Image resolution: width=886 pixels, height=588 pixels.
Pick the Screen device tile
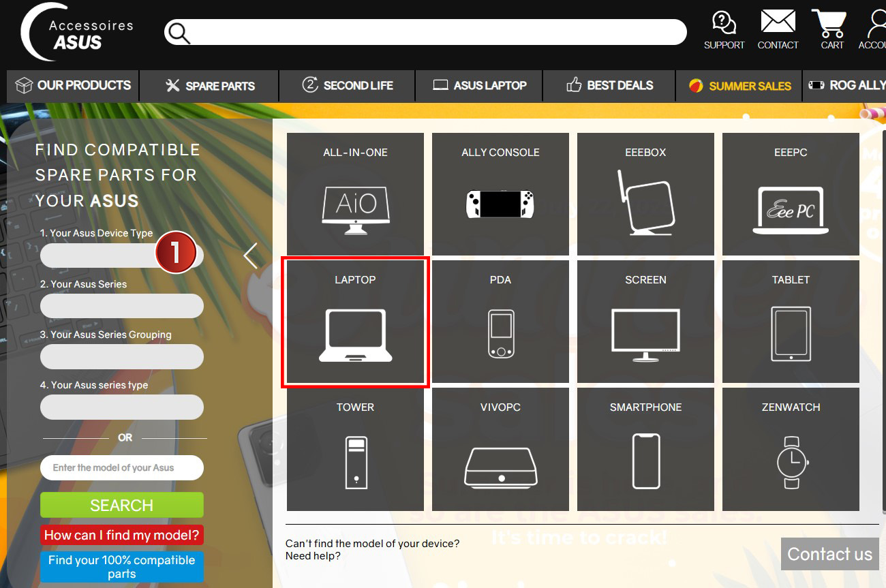pyautogui.click(x=645, y=322)
